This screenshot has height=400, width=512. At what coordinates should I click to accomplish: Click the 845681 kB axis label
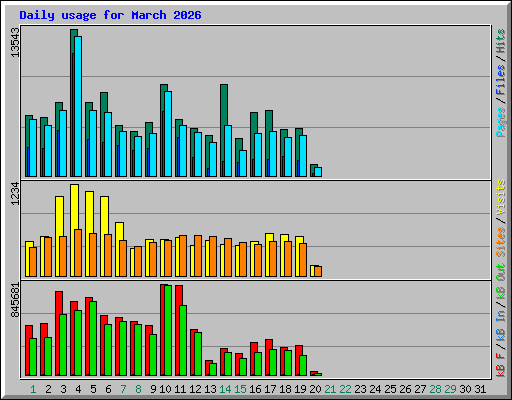tap(15, 300)
